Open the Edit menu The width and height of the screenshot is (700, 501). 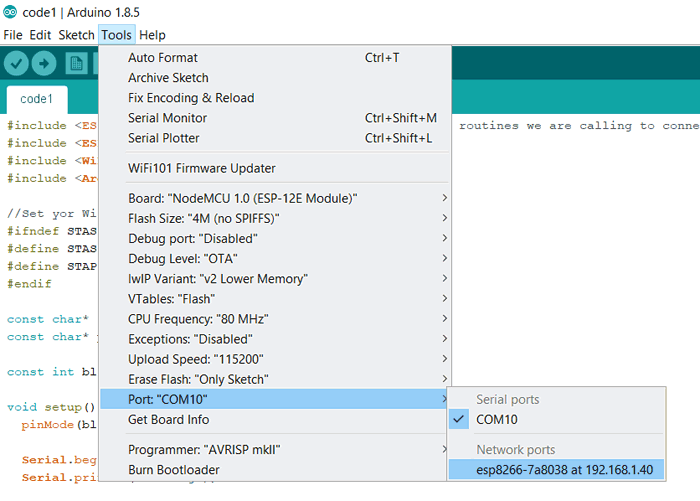point(40,35)
